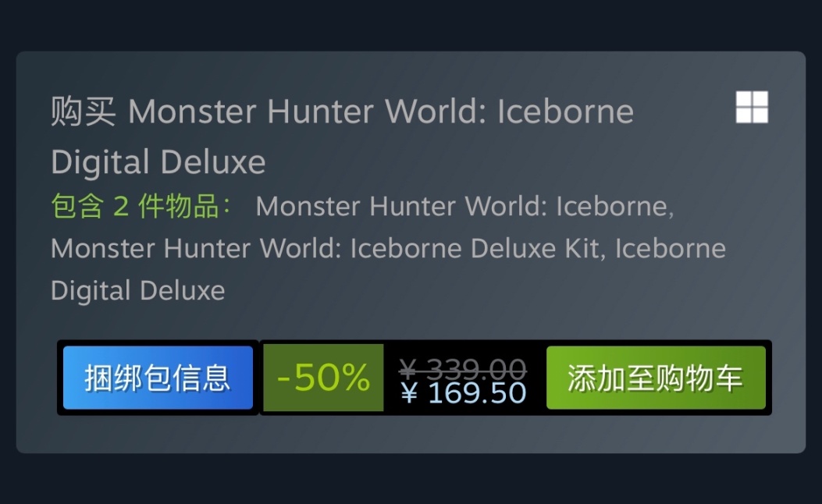Select the title text Monster Hunter World: Iceborne
822x504 pixels.
(381, 111)
